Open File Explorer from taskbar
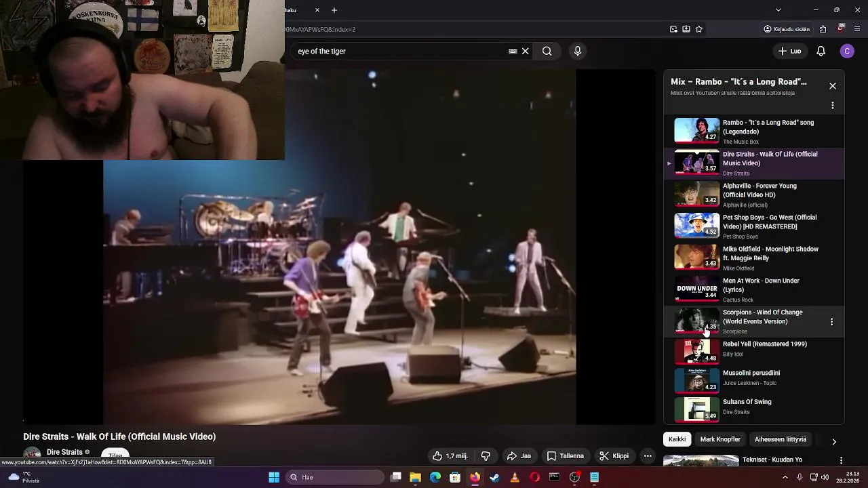 [x=416, y=477]
